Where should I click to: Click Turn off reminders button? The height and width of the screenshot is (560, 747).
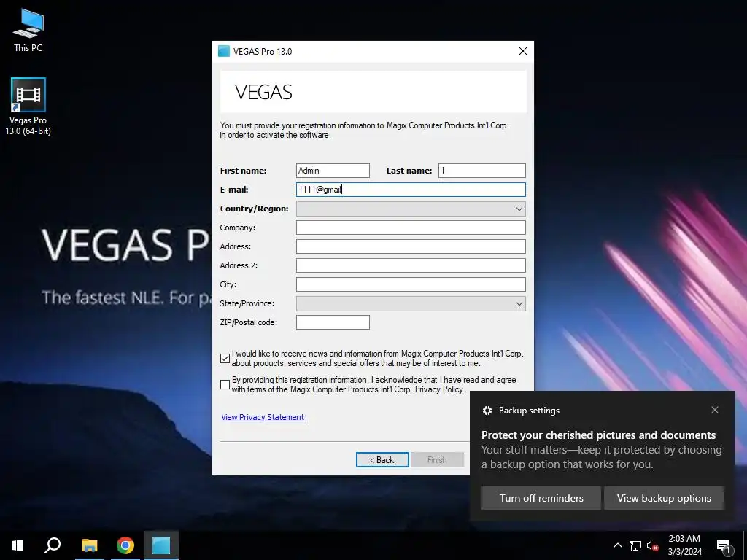[541, 498]
